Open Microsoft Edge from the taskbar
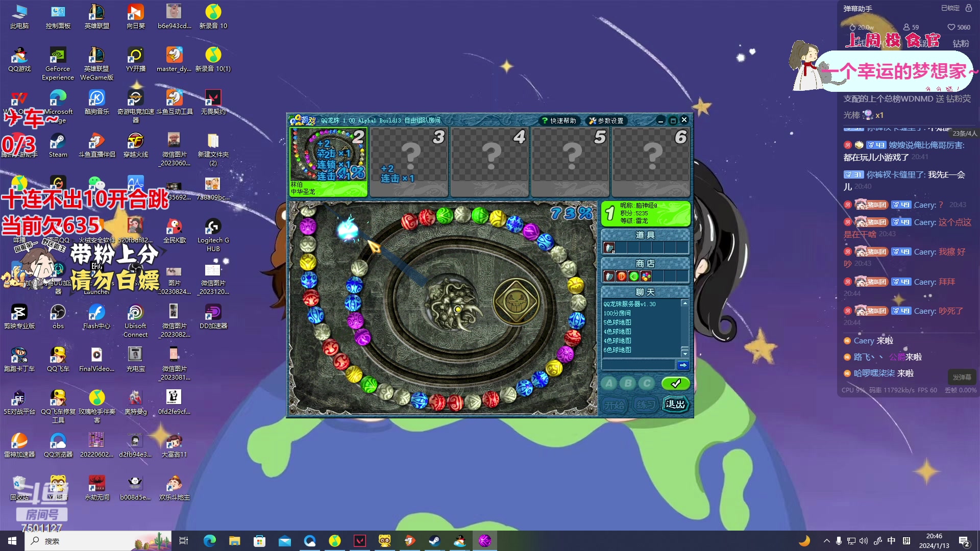Image resolution: width=980 pixels, height=551 pixels. tap(209, 541)
